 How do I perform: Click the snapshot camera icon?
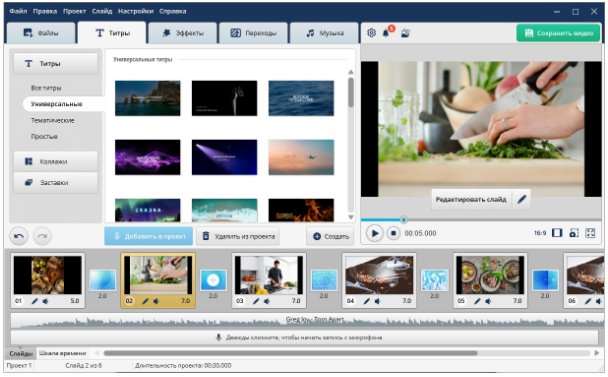point(573,233)
